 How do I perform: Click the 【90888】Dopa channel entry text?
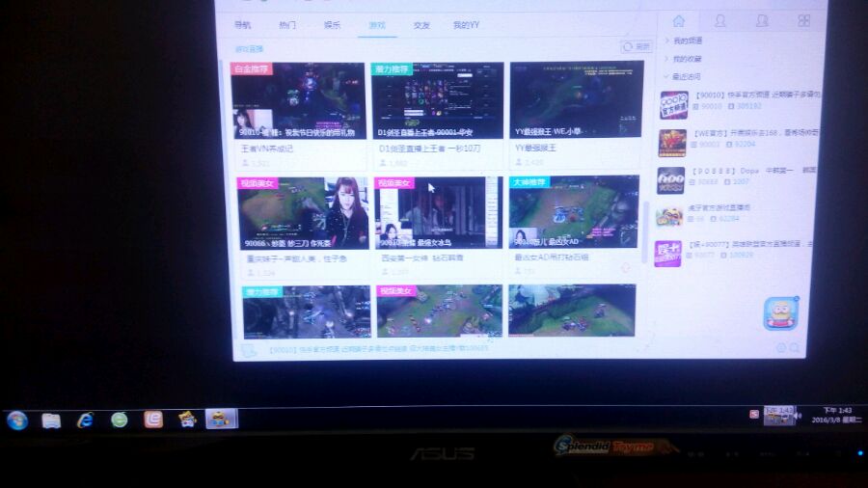(x=753, y=171)
